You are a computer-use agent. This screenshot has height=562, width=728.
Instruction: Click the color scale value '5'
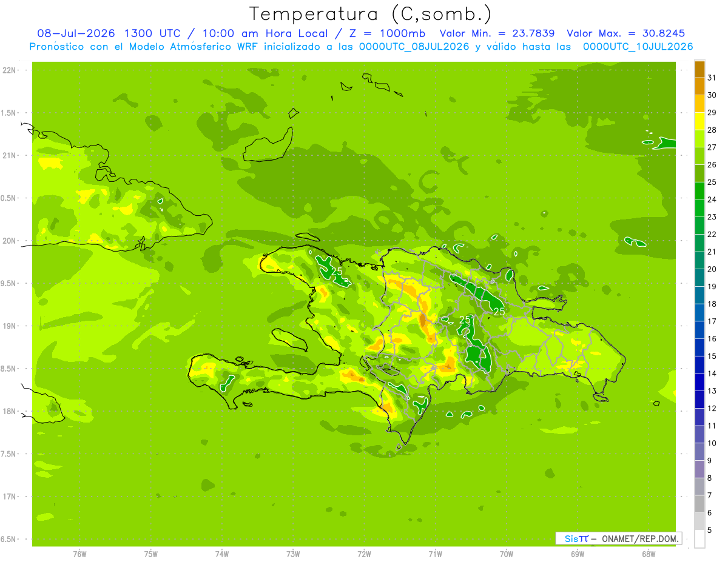(x=710, y=530)
